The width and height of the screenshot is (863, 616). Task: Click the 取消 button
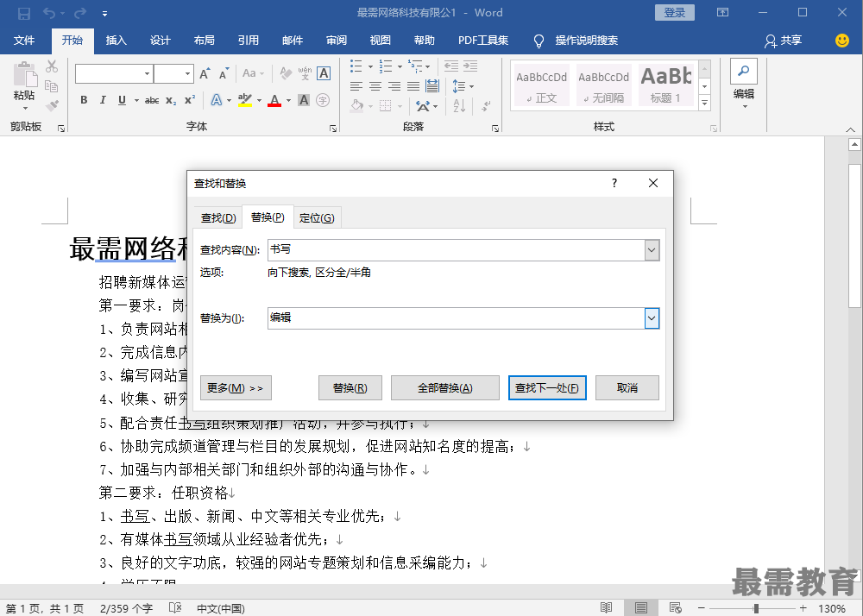pos(627,388)
